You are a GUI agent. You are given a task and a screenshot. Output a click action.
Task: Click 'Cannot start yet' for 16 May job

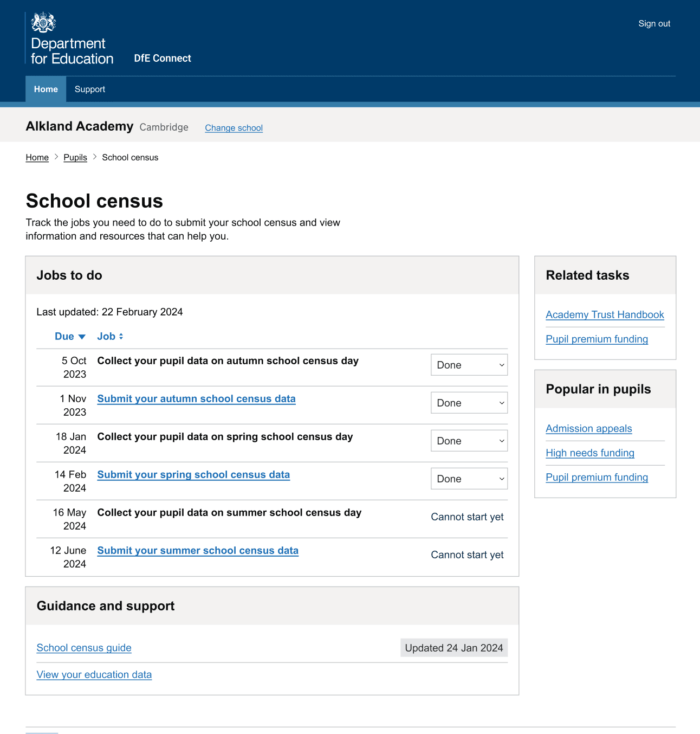click(x=467, y=517)
